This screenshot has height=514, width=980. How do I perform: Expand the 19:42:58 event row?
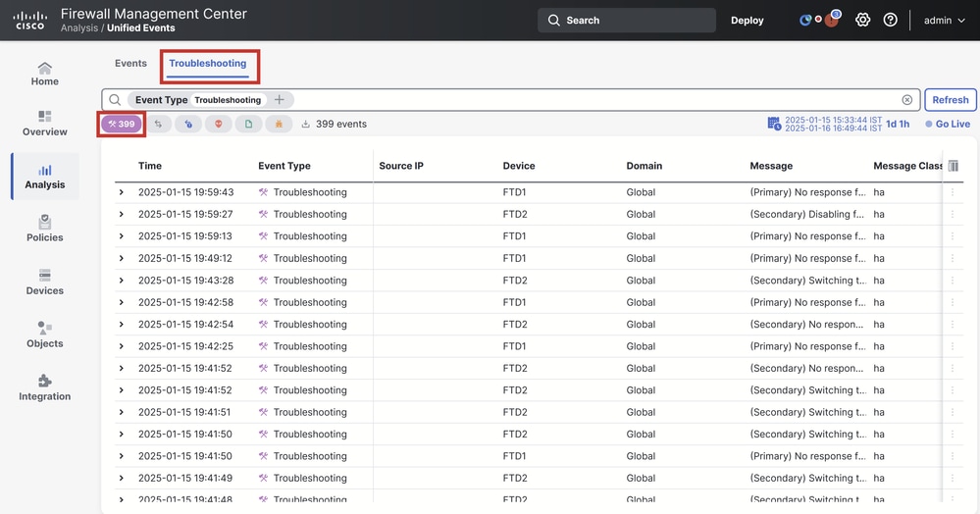point(122,302)
